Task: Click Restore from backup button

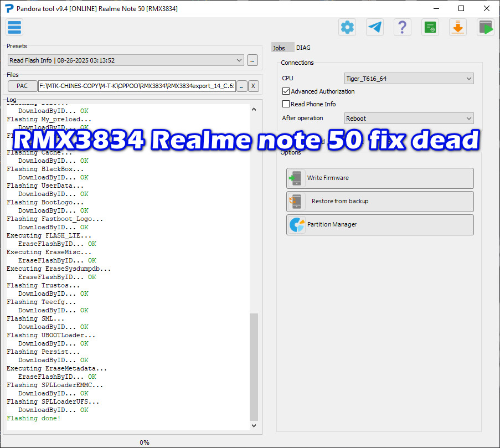Action: click(380, 202)
